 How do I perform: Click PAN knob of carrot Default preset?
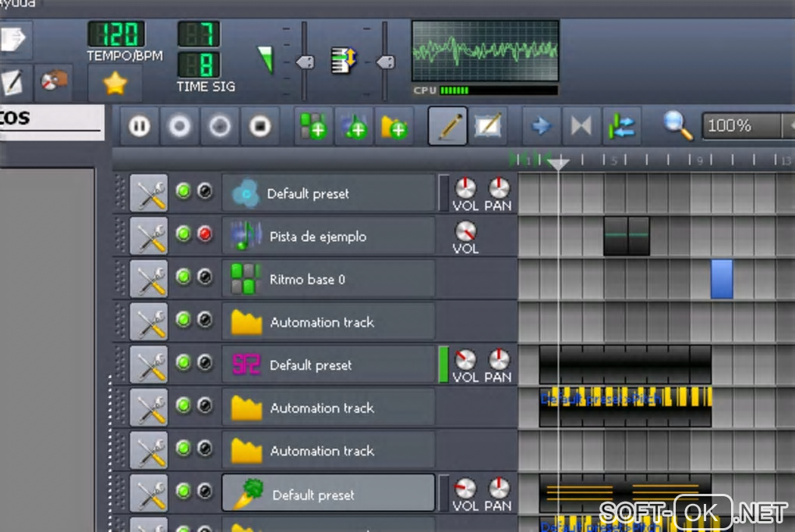(x=499, y=488)
